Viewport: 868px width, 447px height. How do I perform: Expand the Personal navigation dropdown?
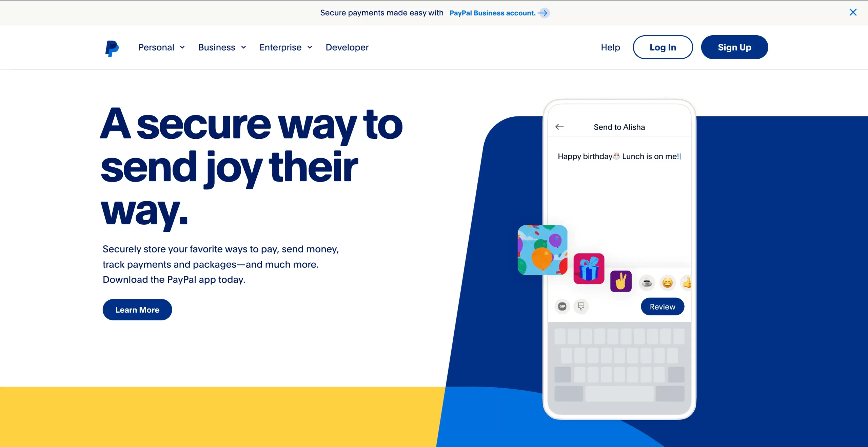[162, 47]
